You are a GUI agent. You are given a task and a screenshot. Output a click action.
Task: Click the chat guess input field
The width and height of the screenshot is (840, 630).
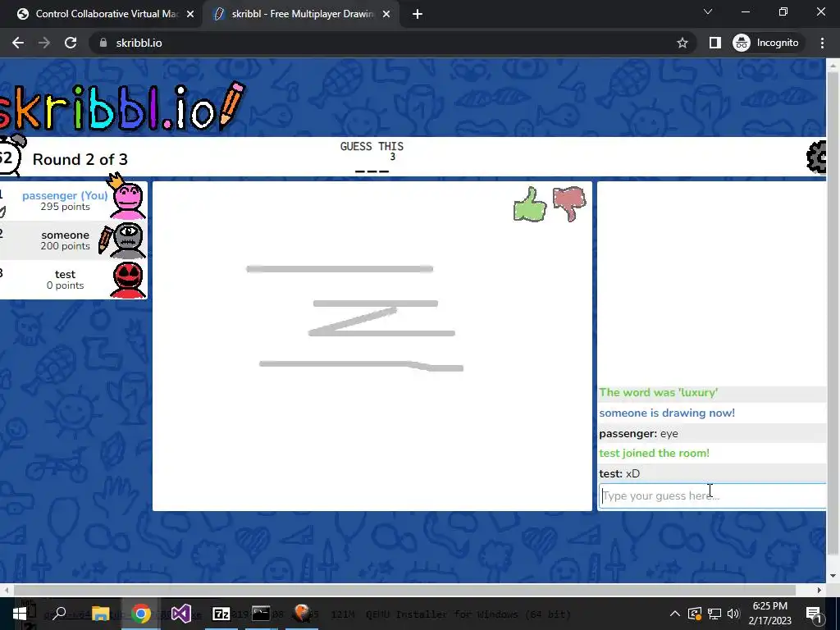pos(712,495)
